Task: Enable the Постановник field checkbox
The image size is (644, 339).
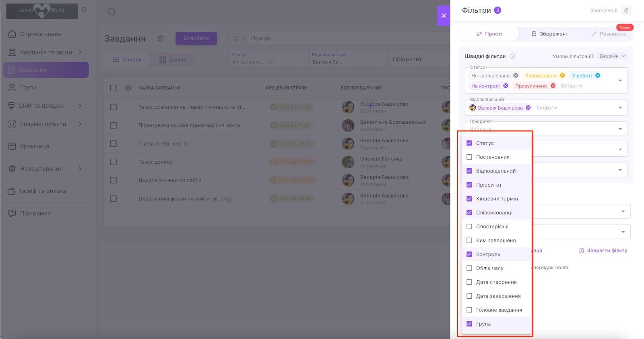Action: click(x=469, y=157)
